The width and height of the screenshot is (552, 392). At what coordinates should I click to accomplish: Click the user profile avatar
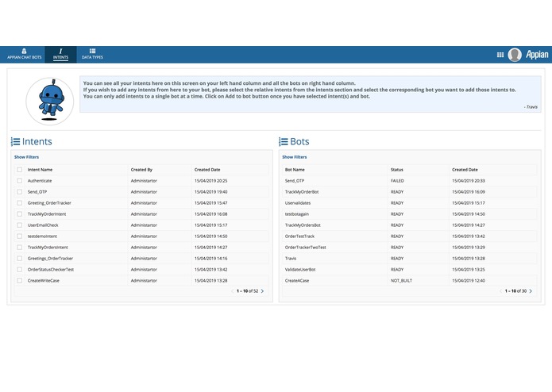(x=515, y=55)
